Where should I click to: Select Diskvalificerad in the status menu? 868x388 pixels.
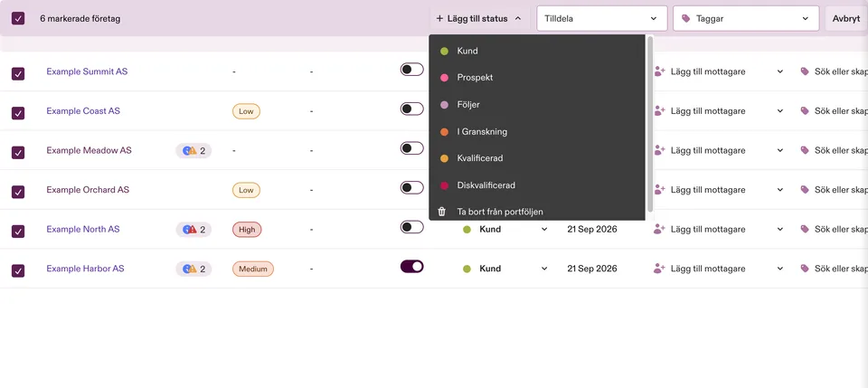(x=537, y=185)
